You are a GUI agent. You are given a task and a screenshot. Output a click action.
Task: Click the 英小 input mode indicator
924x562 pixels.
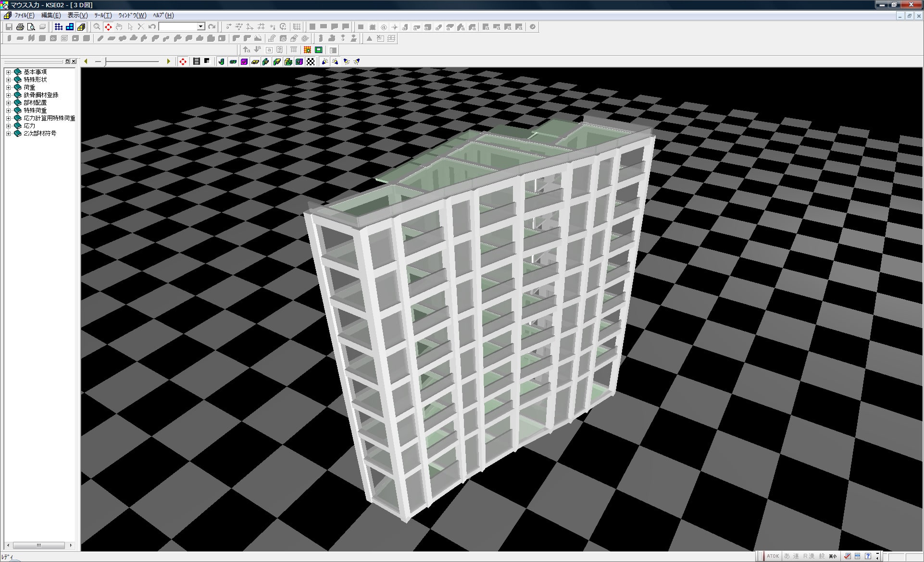pyautogui.click(x=833, y=556)
